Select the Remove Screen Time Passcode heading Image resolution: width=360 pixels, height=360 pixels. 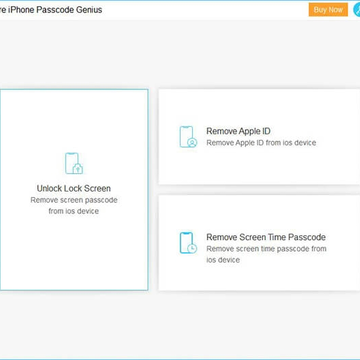click(266, 237)
